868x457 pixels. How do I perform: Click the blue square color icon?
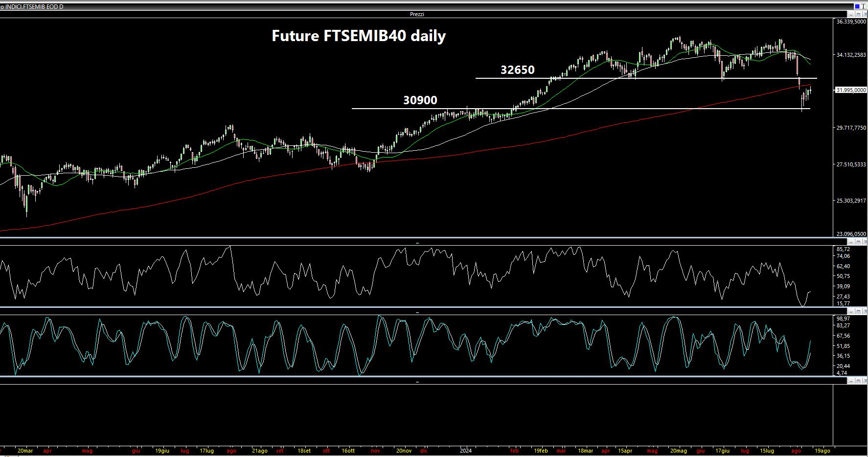(x=857, y=6)
